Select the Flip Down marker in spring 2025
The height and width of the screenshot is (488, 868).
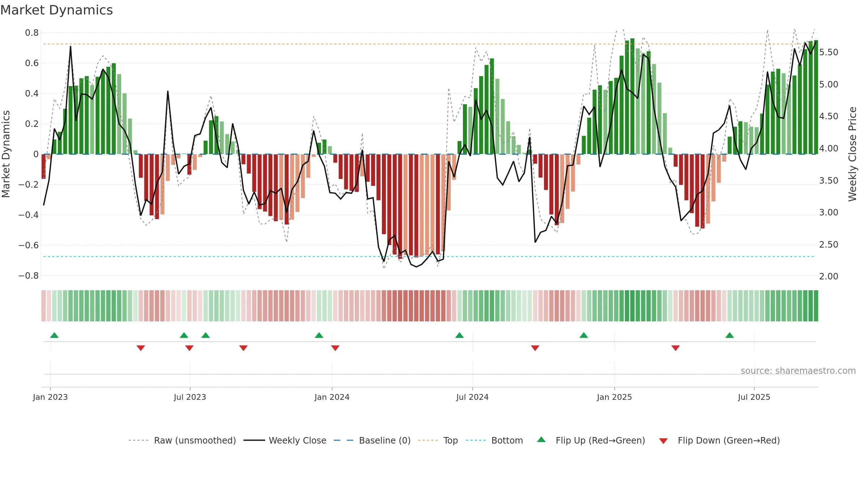[x=676, y=348]
